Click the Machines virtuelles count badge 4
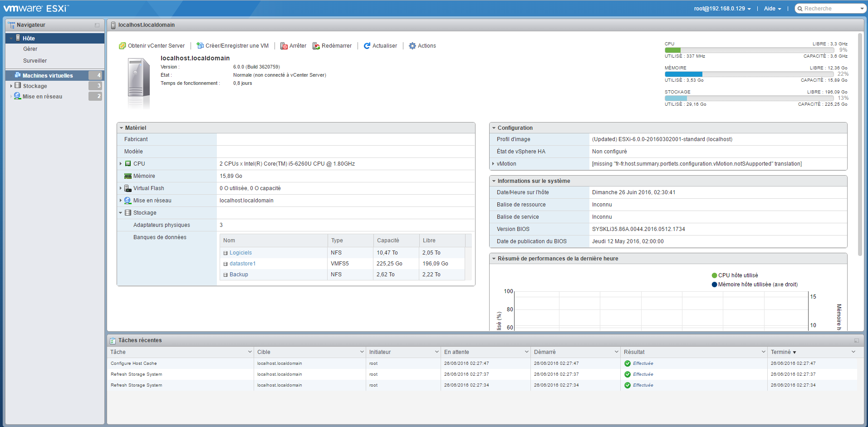This screenshot has height=427, width=868. click(x=96, y=75)
